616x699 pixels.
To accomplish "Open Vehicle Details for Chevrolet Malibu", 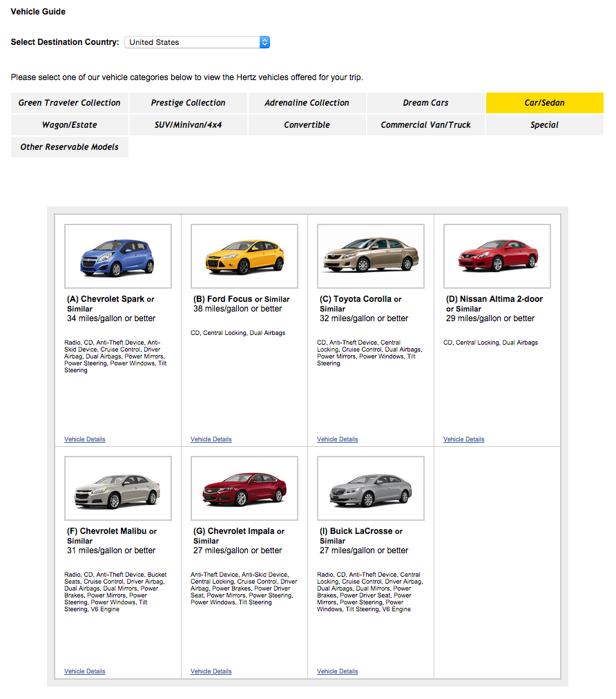I will click(85, 672).
